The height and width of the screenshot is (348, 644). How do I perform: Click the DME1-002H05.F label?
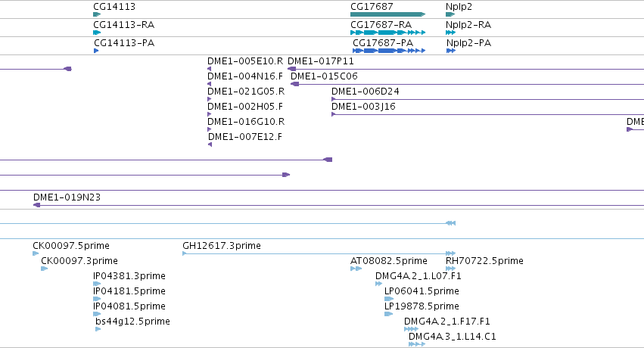(x=245, y=107)
